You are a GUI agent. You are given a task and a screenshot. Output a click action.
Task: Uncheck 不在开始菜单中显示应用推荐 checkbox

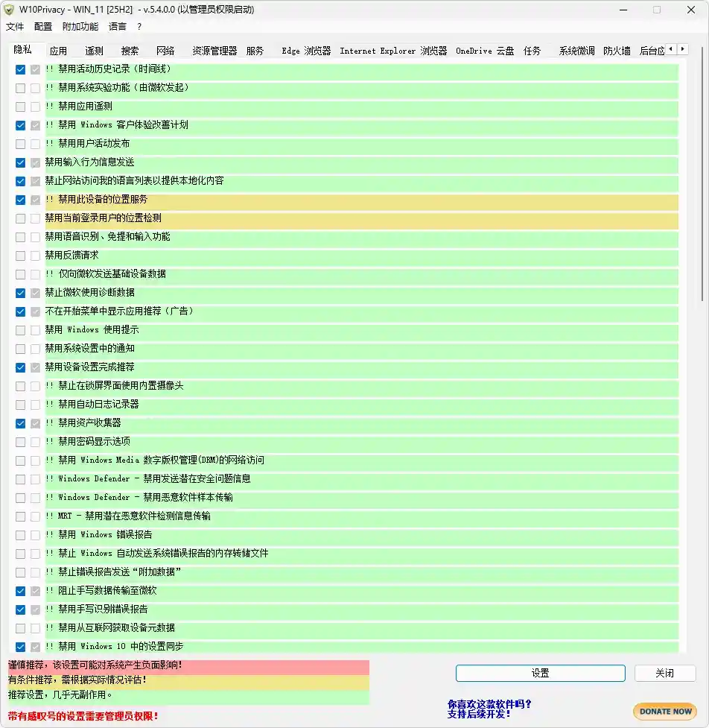20,311
